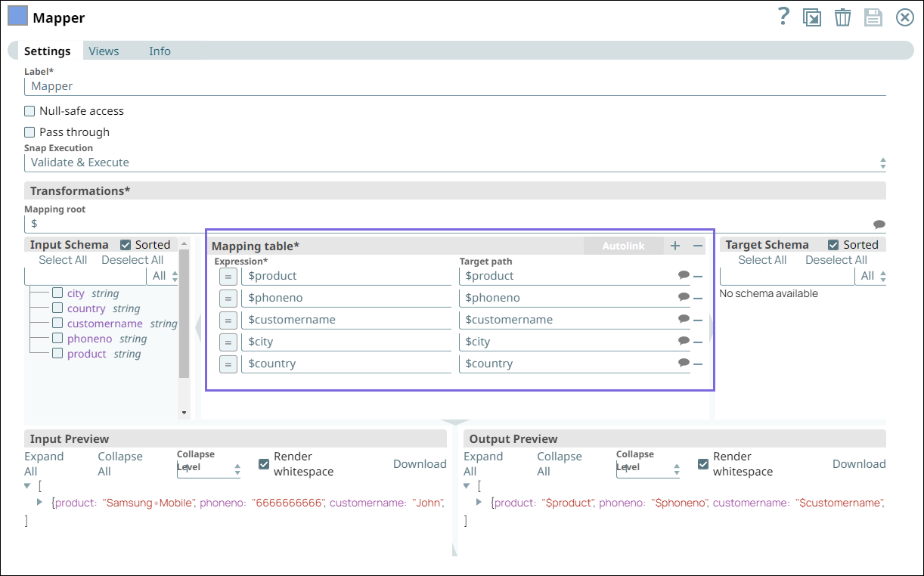
Task: Uncheck Sorted in Input Schema
Action: (126, 245)
